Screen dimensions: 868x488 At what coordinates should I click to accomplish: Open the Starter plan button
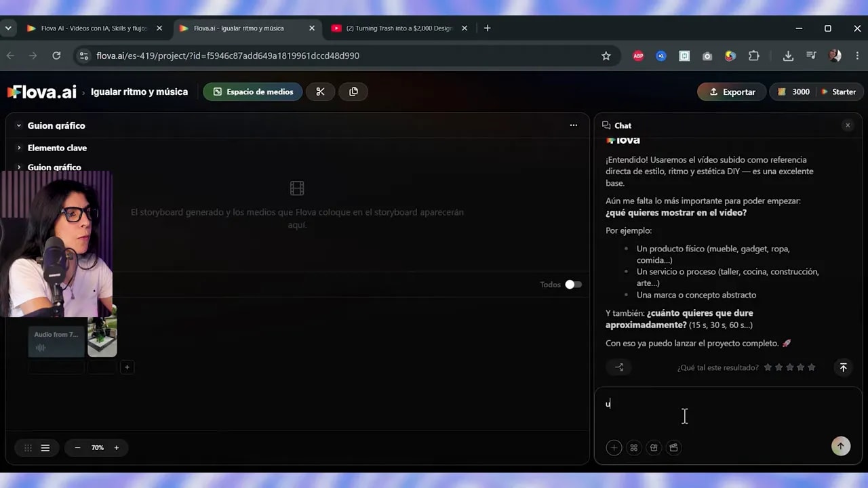(x=838, y=92)
